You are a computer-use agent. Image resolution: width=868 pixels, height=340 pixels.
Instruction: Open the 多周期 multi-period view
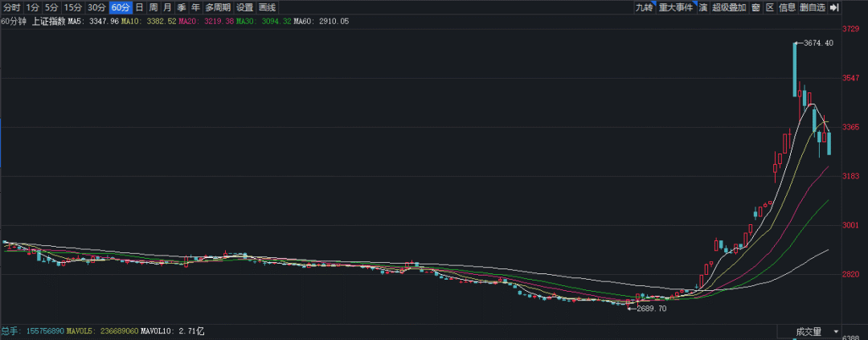pyautogui.click(x=217, y=7)
